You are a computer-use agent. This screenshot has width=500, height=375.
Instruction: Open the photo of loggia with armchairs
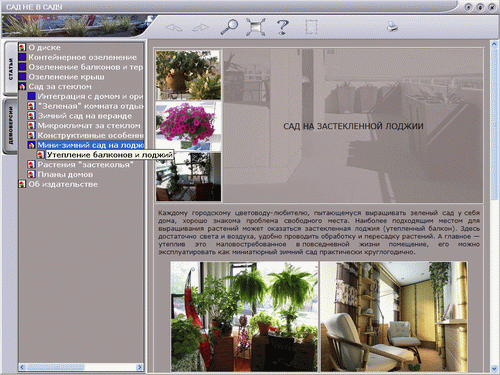394,316
